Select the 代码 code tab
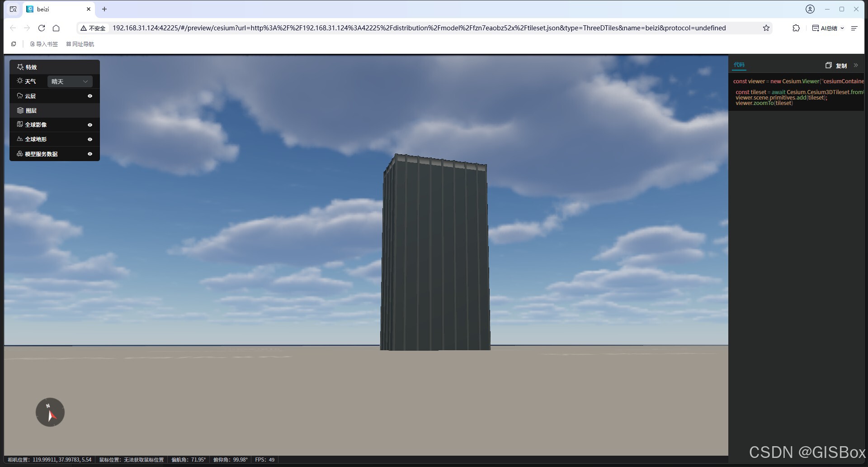The height and width of the screenshot is (467, 868). [x=739, y=65]
